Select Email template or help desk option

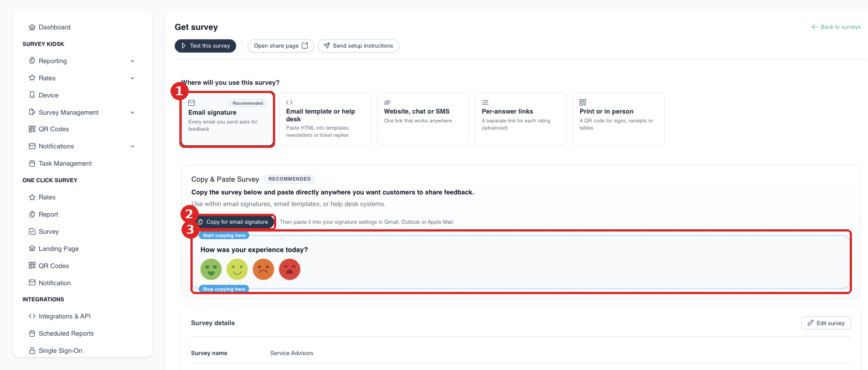pyautogui.click(x=325, y=119)
